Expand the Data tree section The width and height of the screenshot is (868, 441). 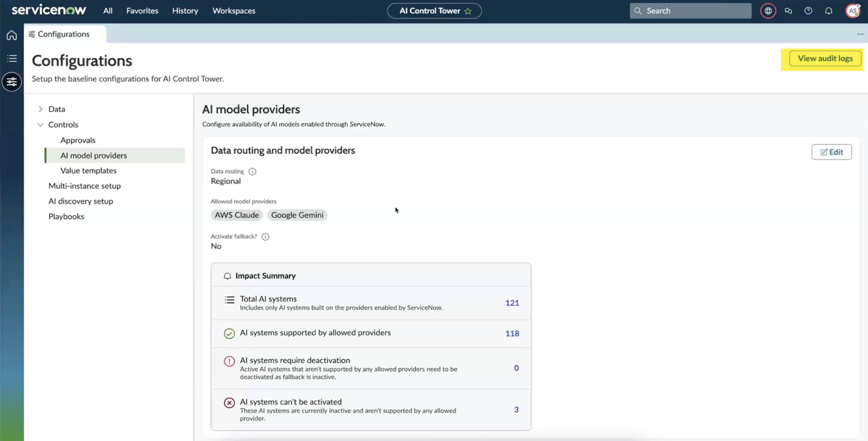40,109
